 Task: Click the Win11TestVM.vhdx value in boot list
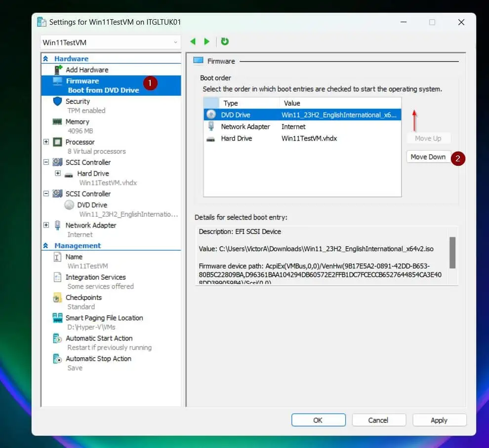(x=309, y=138)
